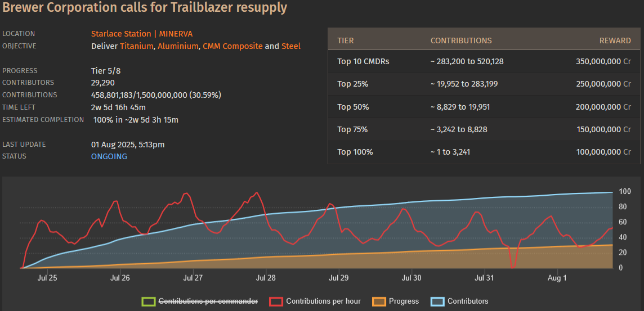This screenshot has width=644, height=311.
Task: Open the Aluminium commodity link
Action: tap(178, 46)
